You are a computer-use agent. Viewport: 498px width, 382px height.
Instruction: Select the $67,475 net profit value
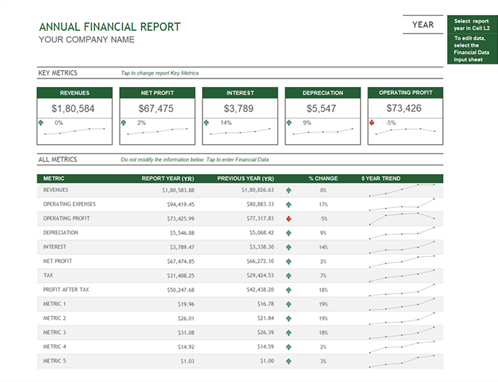click(x=156, y=108)
